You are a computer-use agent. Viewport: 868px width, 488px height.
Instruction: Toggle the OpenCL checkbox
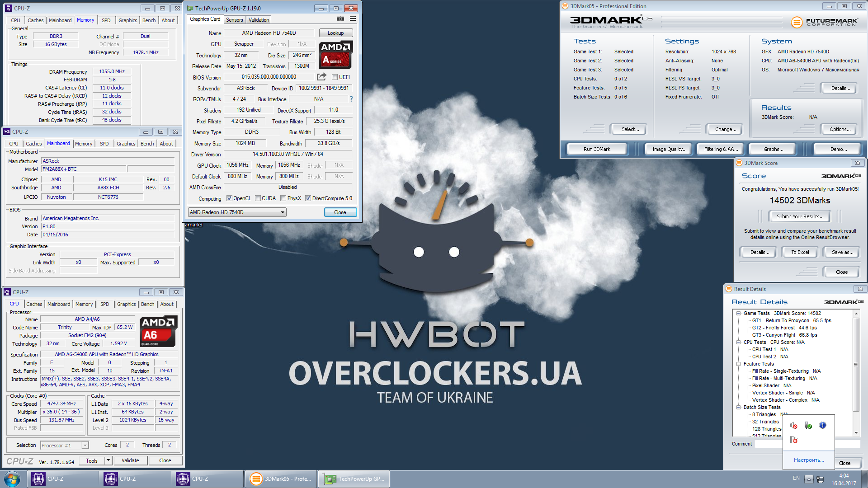pos(229,198)
